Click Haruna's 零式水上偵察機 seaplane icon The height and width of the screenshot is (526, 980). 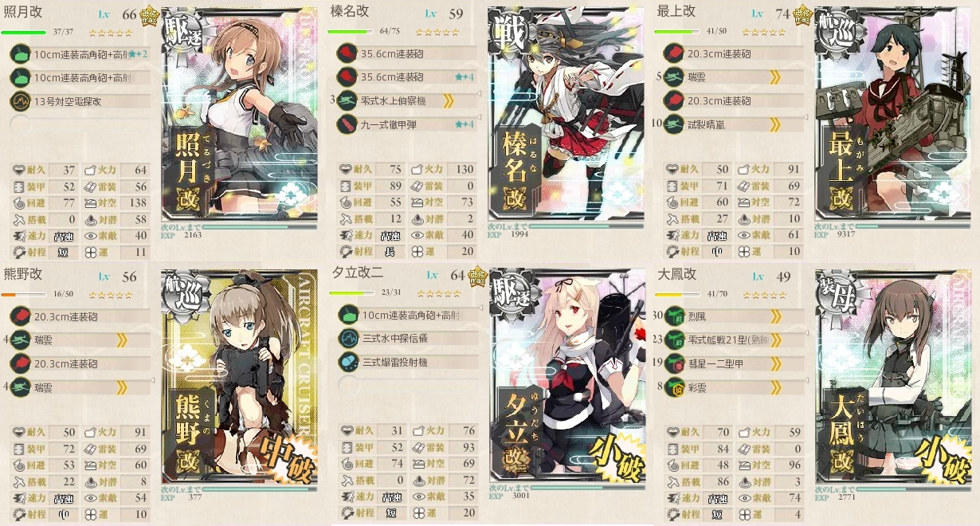click(x=347, y=100)
